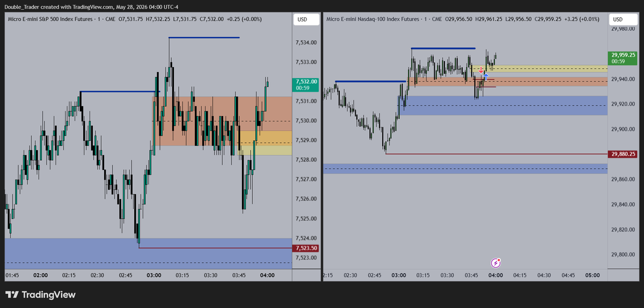The height and width of the screenshot is (308, 644).
Task: Click the 01:45 time label on S&P chart
Action: point(12,275)
